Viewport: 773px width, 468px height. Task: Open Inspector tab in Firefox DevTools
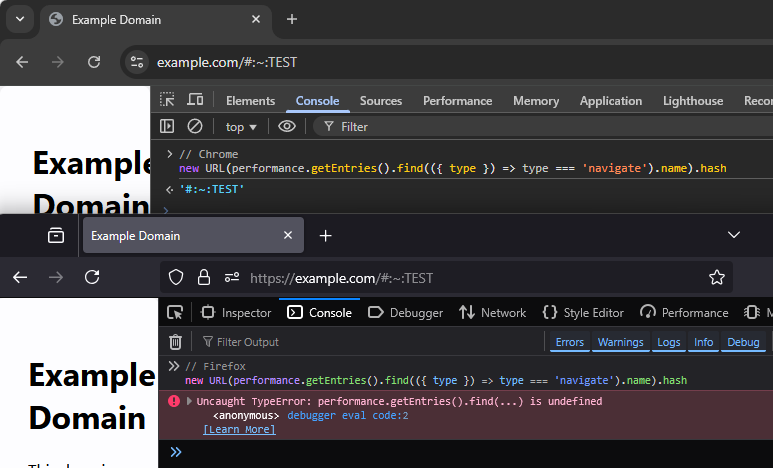click(236, 313)
